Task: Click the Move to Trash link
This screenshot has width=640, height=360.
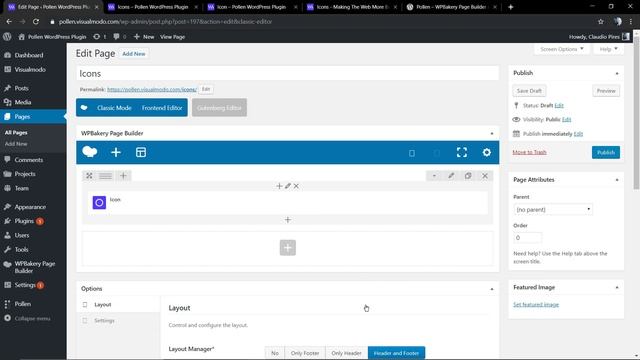Action: [x=529, y=152]
